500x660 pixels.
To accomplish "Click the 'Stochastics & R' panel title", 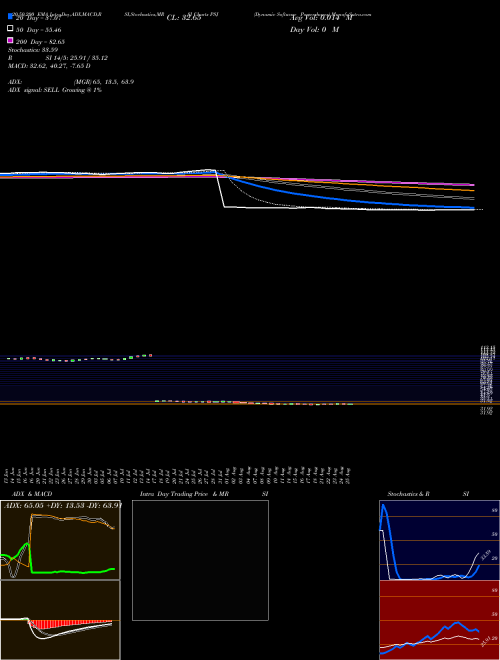I will click(x=408, y=494).
